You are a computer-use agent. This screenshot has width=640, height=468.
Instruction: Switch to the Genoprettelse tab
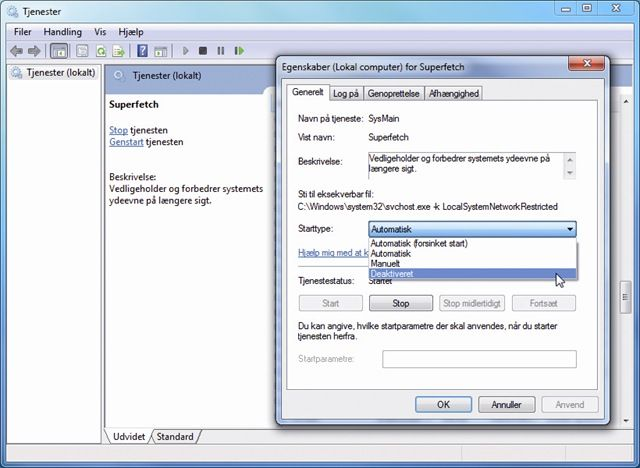[x=393, y=93]
